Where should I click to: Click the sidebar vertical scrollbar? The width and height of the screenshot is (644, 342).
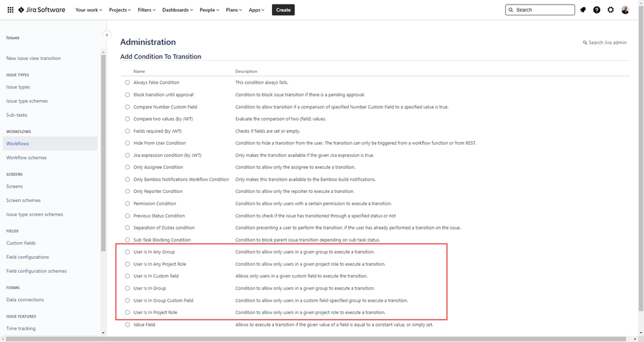tap(103, 152)
